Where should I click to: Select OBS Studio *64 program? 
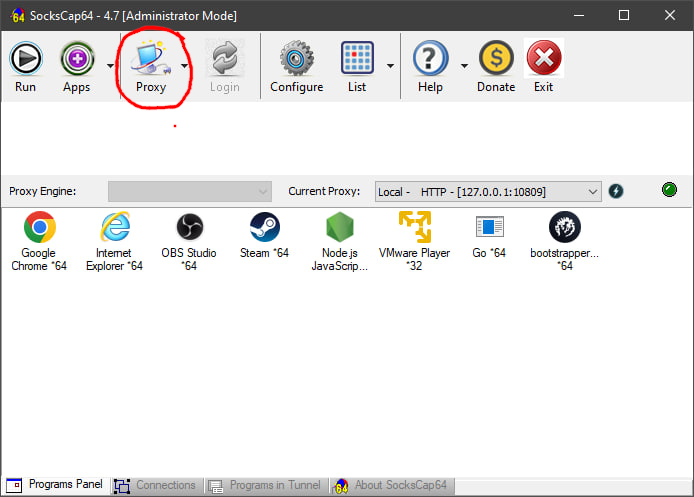pos(189,242)
